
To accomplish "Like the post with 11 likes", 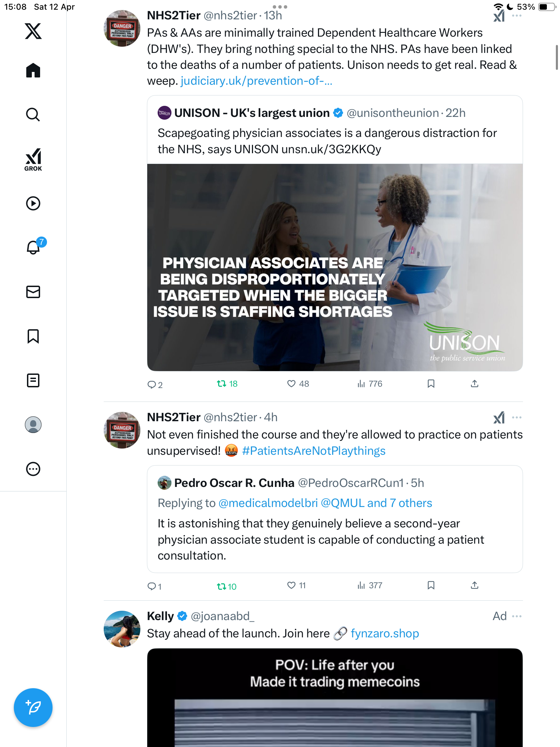I will (x=296, y=585).
